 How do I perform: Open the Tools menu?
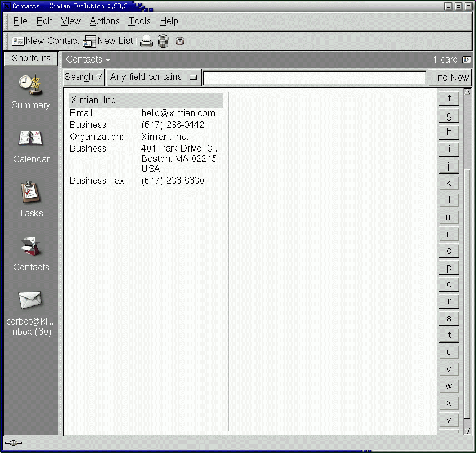coord(139,21)
